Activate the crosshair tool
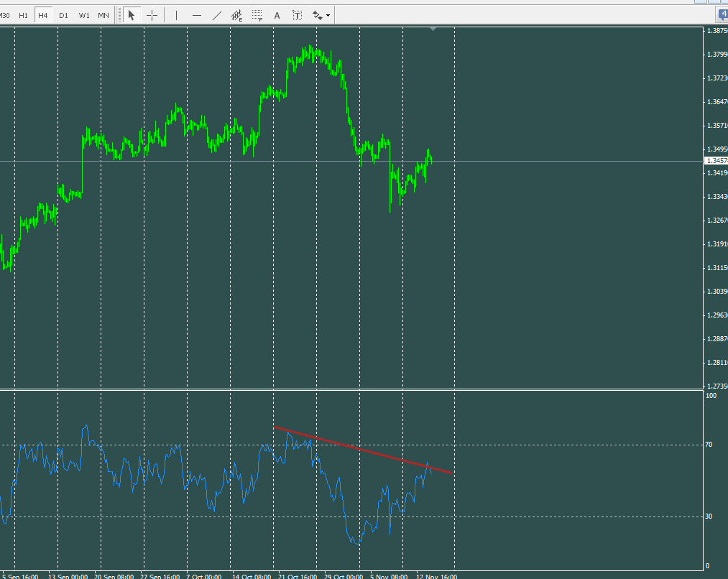Image resolution: width=728 pixels, height=579 pixels. tap(152, 15)
